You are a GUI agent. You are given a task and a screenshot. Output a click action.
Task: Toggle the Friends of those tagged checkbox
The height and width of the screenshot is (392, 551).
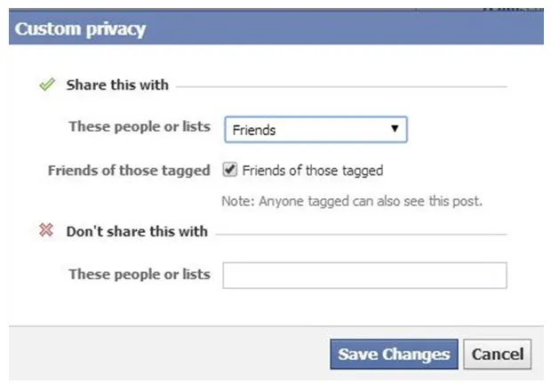pyautogui.click(x=230, y=170)
